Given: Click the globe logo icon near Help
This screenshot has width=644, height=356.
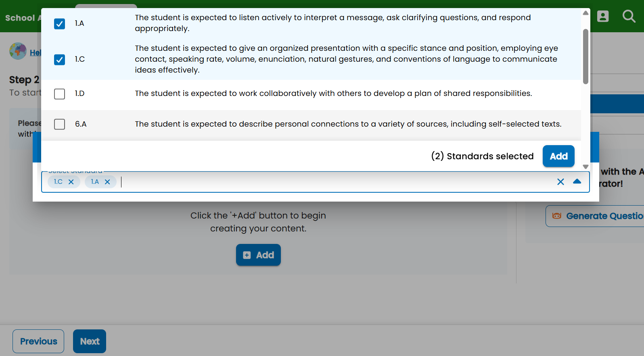Looking at the screenshot, I should click(18, 51).
